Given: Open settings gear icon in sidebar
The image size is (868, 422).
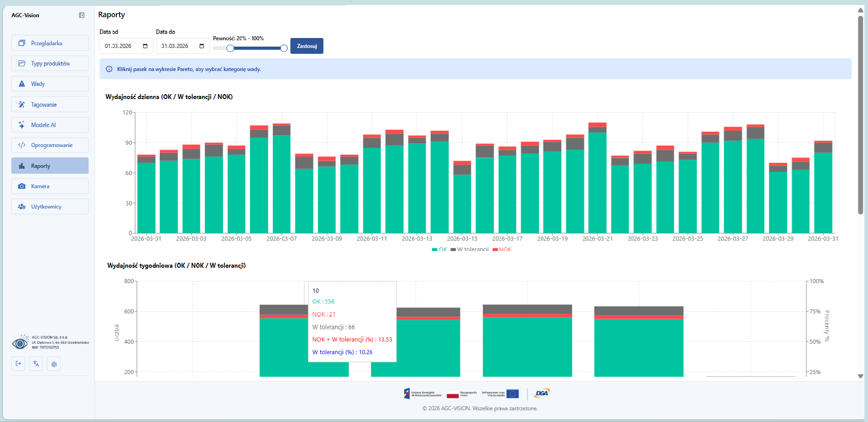Looking at the screenshot, I should pyautogui.click(x=54, y=364).
